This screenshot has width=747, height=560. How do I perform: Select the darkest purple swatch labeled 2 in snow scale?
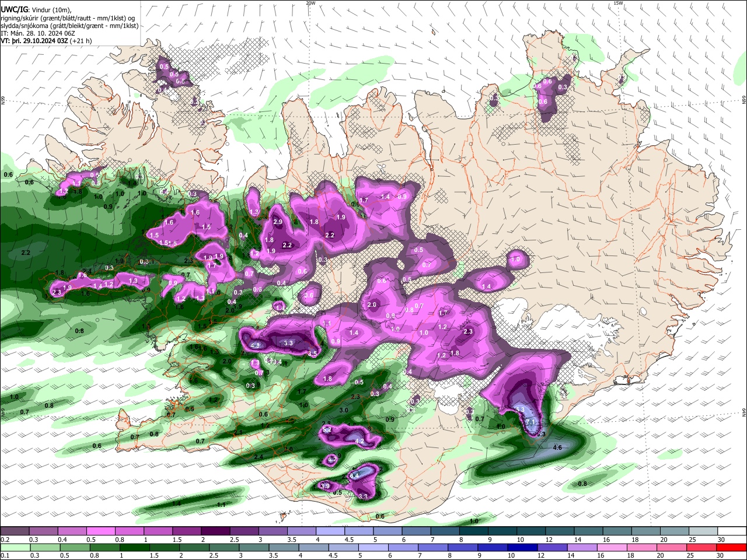click(x=215, y=531)
